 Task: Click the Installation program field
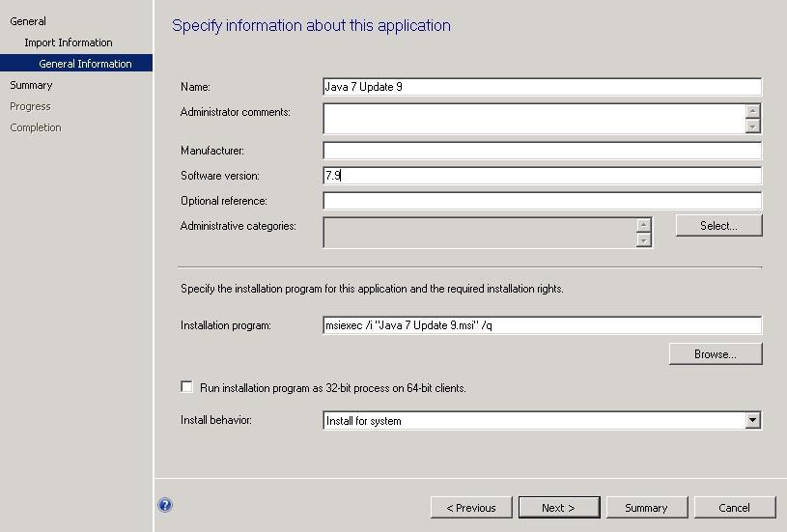[x=542, y=325]
